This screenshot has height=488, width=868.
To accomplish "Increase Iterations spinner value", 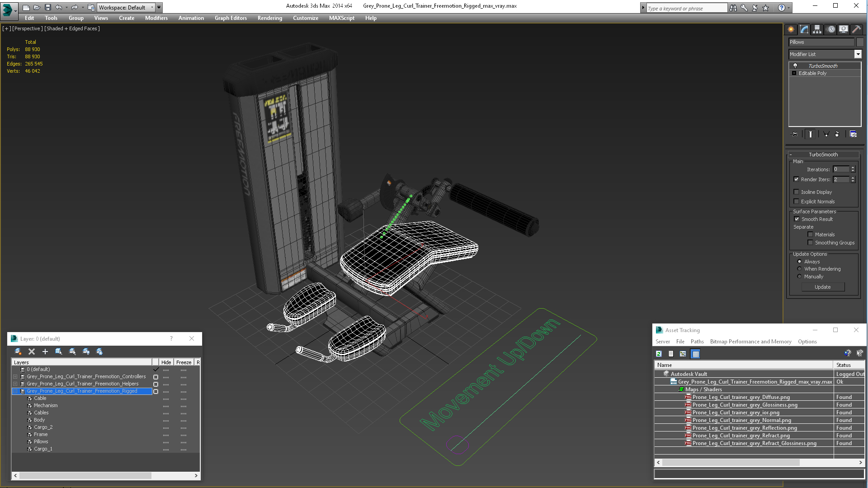I will 853,168.
